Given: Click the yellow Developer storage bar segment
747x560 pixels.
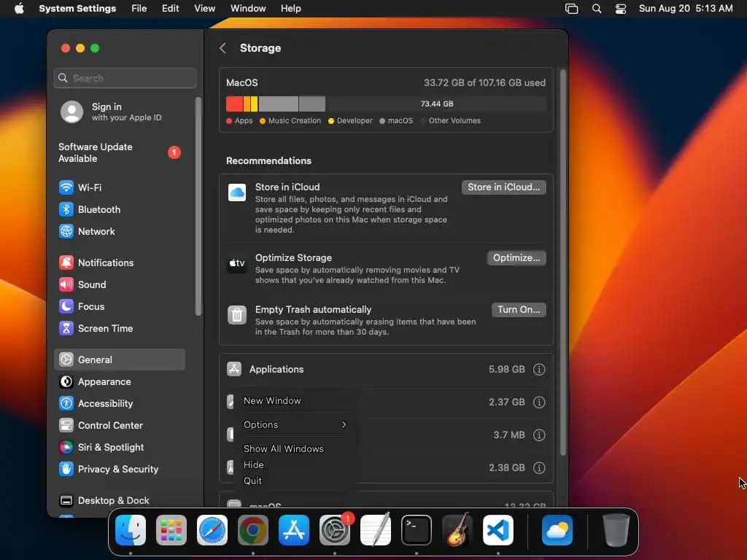Looking at the screenshot, I should (x=255, y=104).
